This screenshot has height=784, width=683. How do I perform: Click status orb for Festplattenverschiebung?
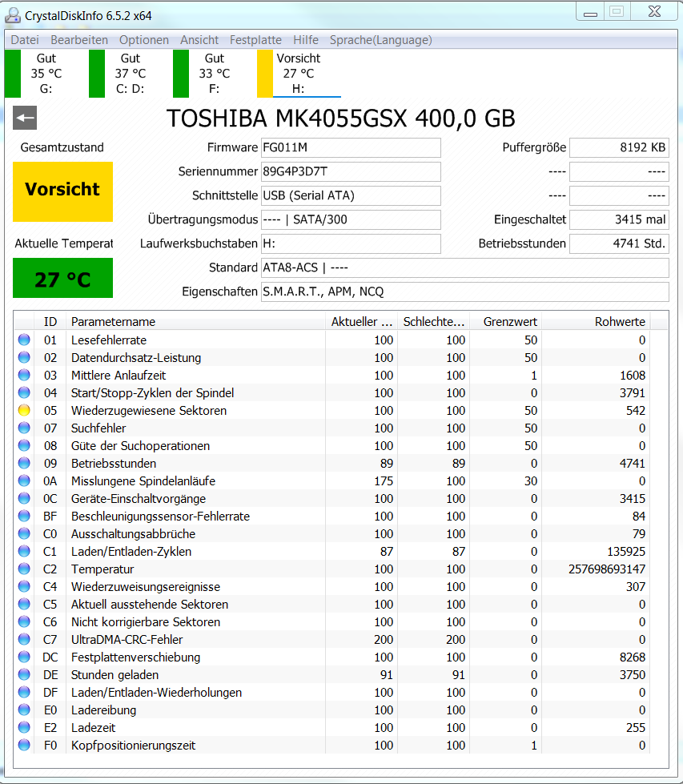pyautogui.click(x=24, y=657)
